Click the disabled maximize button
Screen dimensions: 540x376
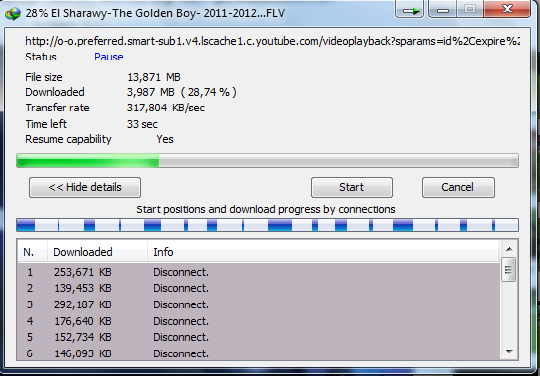[470, 9]
